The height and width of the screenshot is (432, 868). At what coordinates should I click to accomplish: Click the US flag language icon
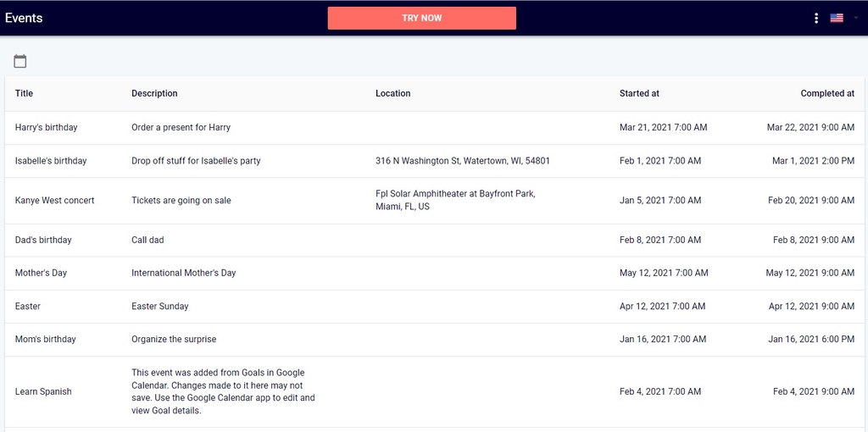pos(837,19)
